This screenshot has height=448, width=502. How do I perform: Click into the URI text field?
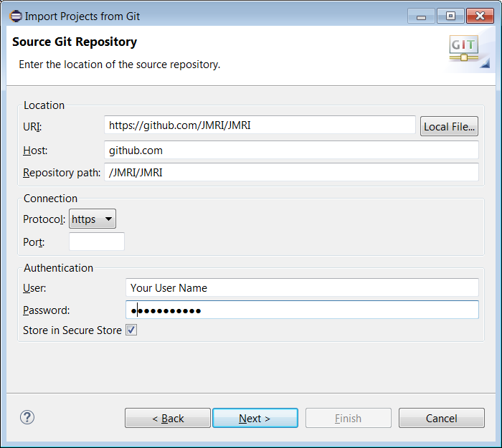coord(260,125)
